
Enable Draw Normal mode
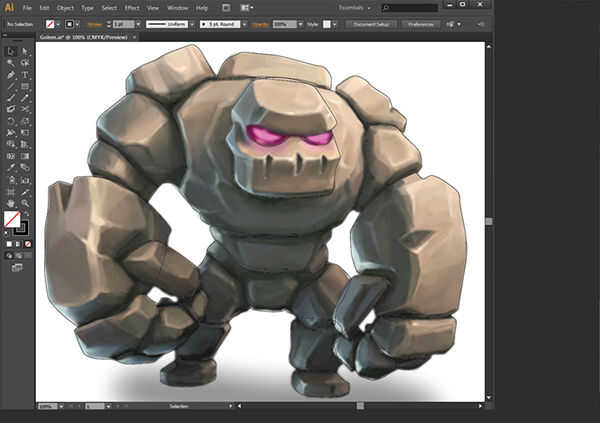tap(9, 256)
